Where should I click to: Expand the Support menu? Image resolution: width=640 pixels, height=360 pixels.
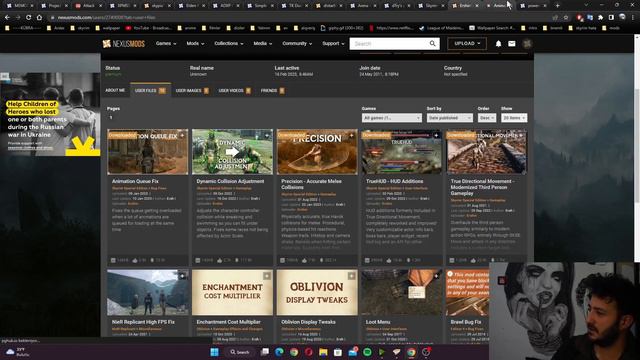tap(333, 43)
